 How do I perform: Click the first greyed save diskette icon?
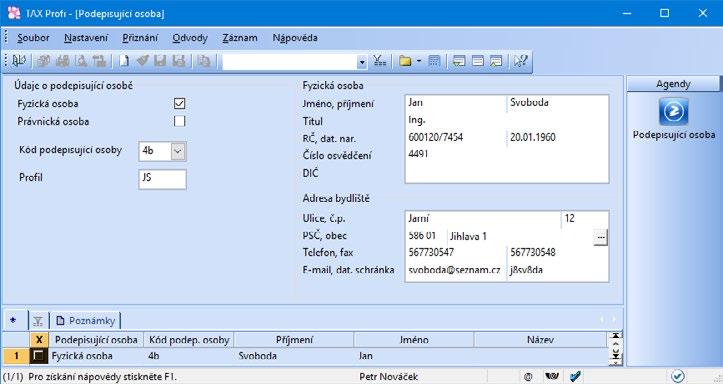pos(160,61)
